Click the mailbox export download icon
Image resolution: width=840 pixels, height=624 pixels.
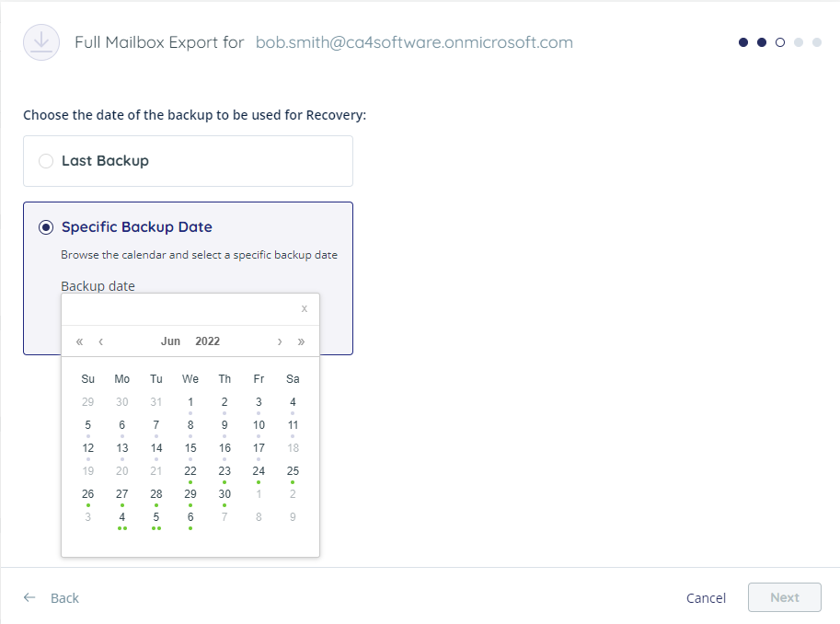[x=41, y=42]
